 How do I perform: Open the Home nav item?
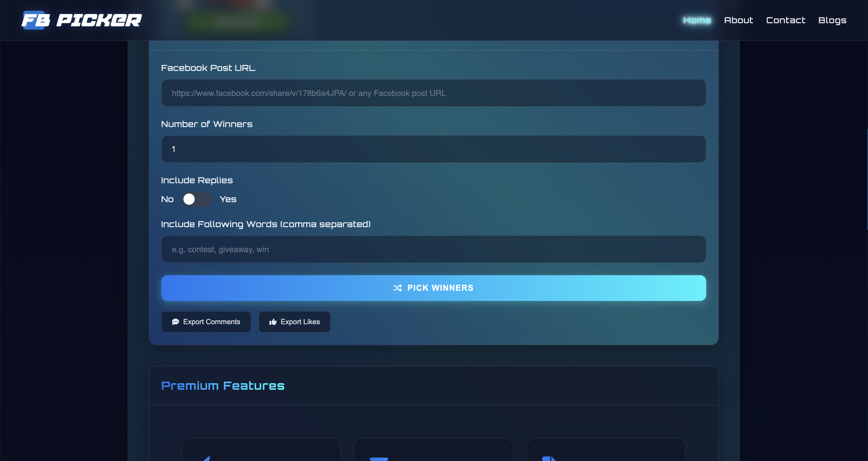pyautogui.click(x=697, y=20)
